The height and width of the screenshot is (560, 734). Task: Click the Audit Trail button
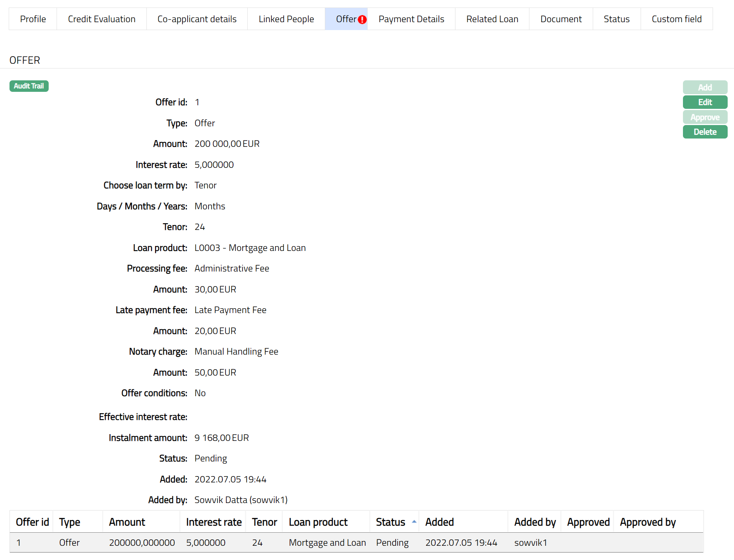pyautogui.click(x=29, y=86)
